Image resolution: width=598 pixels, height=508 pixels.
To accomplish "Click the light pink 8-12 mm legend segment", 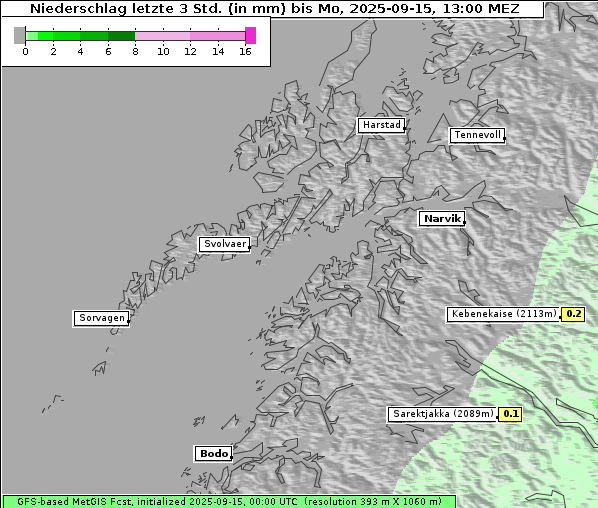I will click(162, 36).
